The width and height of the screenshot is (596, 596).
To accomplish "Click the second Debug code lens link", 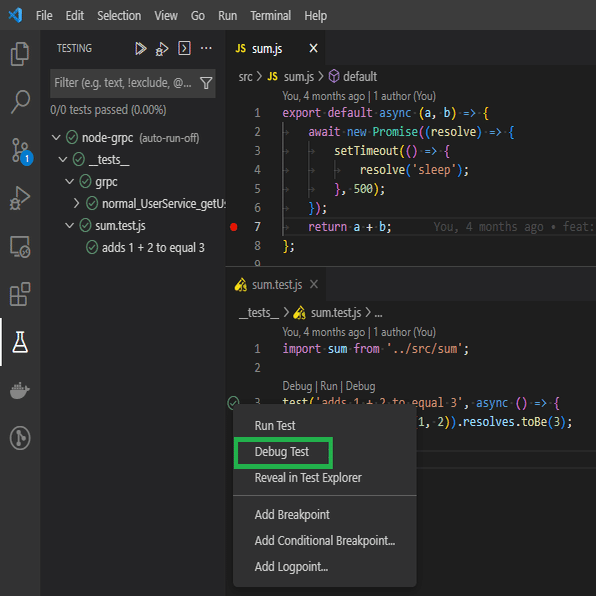I will 360,386.
